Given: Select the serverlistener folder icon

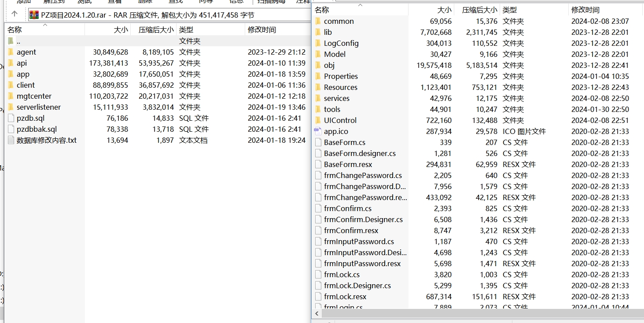Looking at the screenshot, I should 11,107.
